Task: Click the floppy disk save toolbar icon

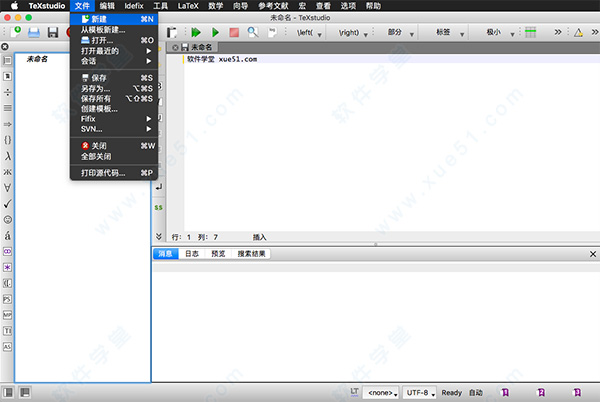Action: (x=53, y=33)
